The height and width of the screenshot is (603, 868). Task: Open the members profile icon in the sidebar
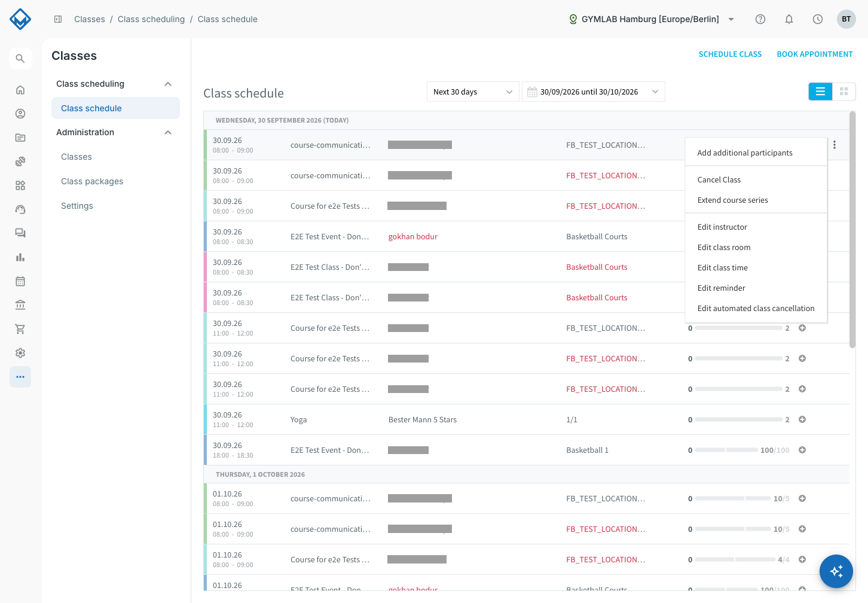pyautogui.click(x=20, y=114)
